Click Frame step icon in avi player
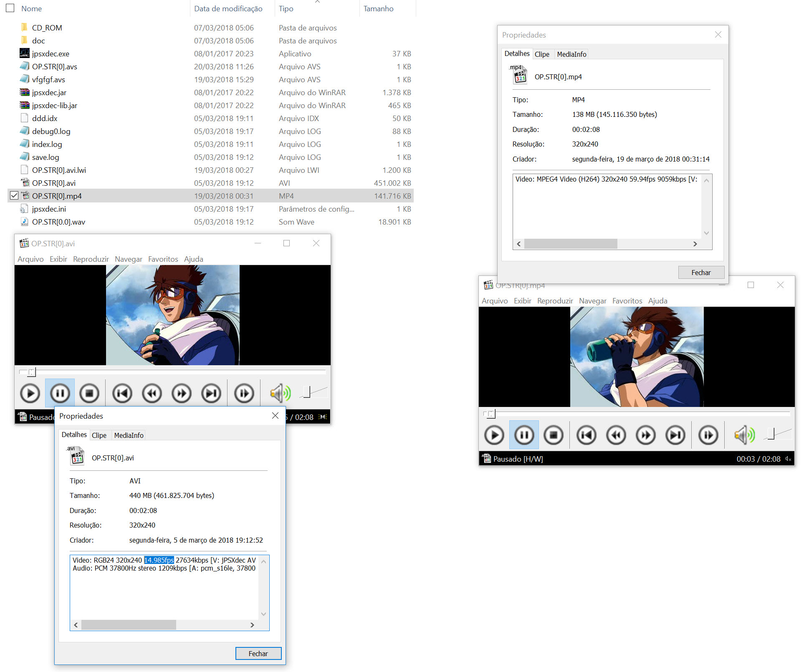 [x=244, y=393]
